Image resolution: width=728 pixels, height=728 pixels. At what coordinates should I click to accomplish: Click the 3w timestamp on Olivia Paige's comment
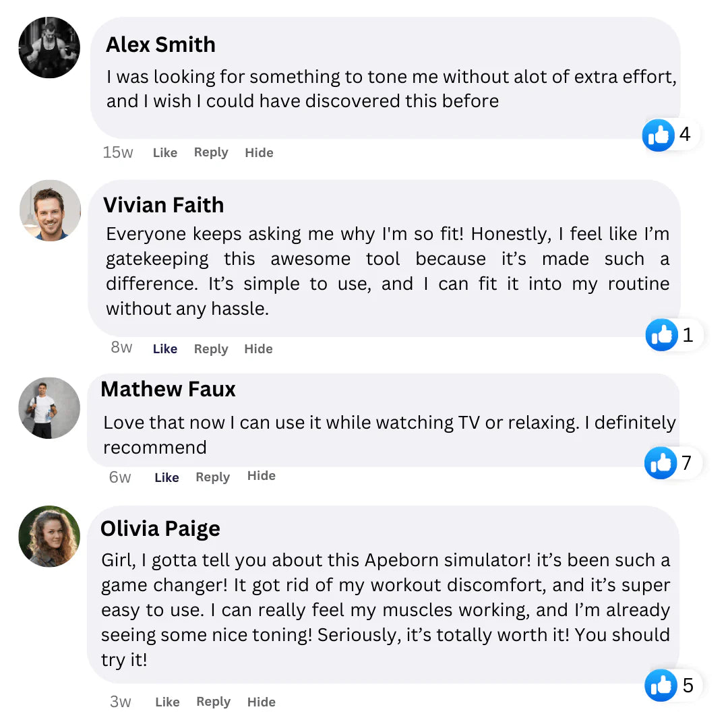(121, 701)
